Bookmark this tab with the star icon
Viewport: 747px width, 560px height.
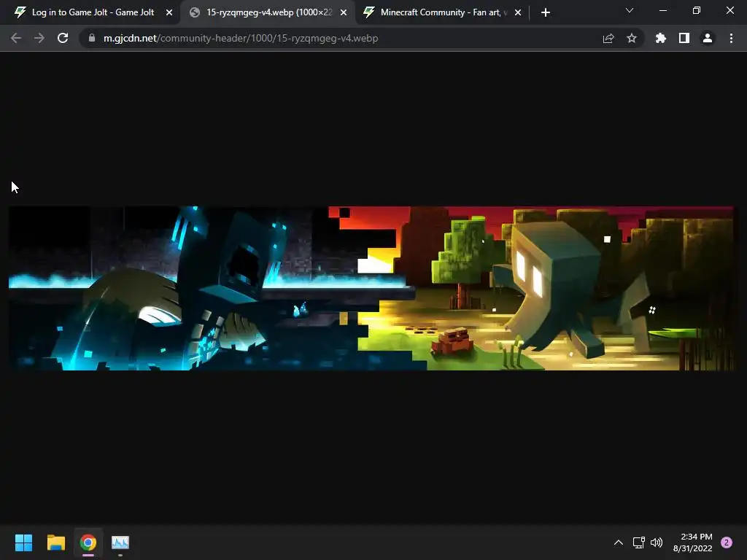click(632, 38)
